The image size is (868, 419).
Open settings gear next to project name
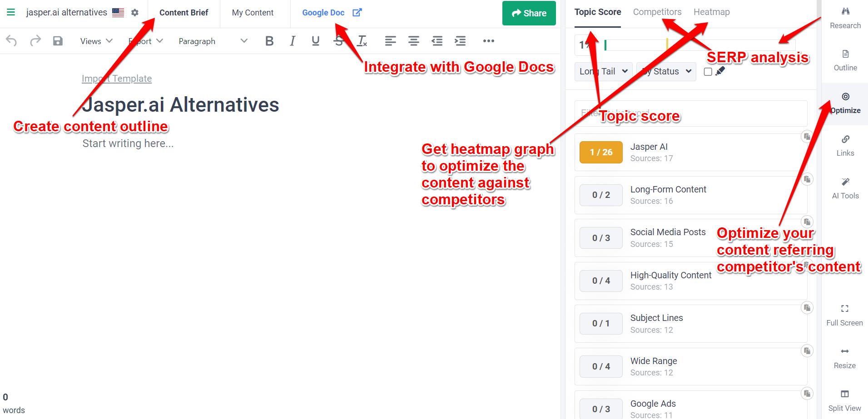(x=135, y=13)
